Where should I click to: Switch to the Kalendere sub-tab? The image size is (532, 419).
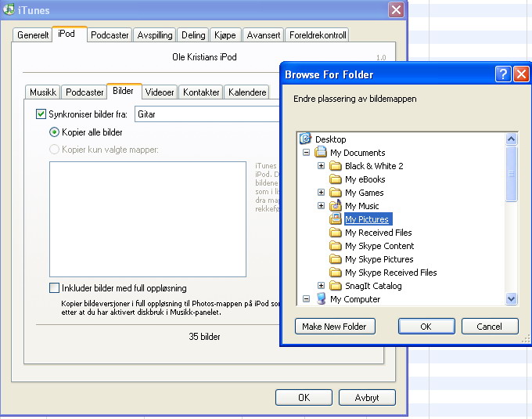(247, 92)
